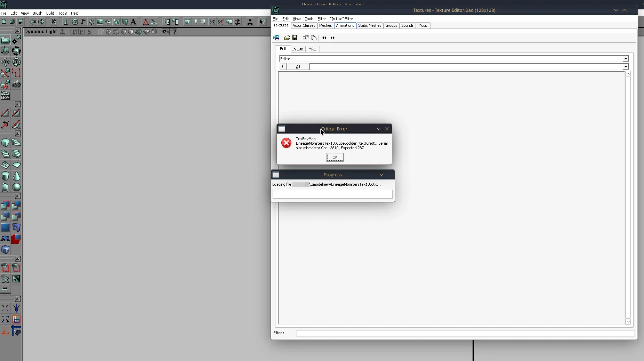This screenshot has width=644, height=361.
Task: Toggle the exclamation button beside All
Action: [283, 67]
